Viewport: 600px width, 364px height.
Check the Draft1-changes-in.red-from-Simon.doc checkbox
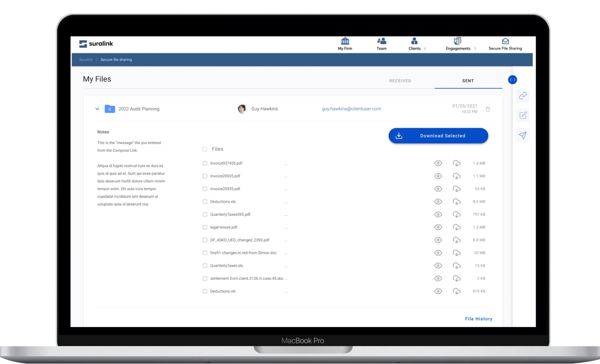point(205,253)
